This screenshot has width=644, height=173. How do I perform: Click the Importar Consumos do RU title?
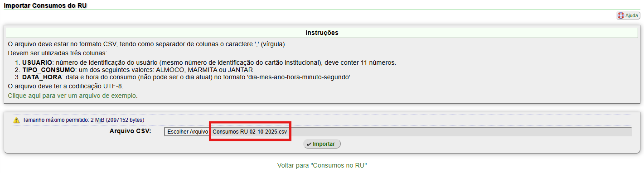(x=45, y=5)
